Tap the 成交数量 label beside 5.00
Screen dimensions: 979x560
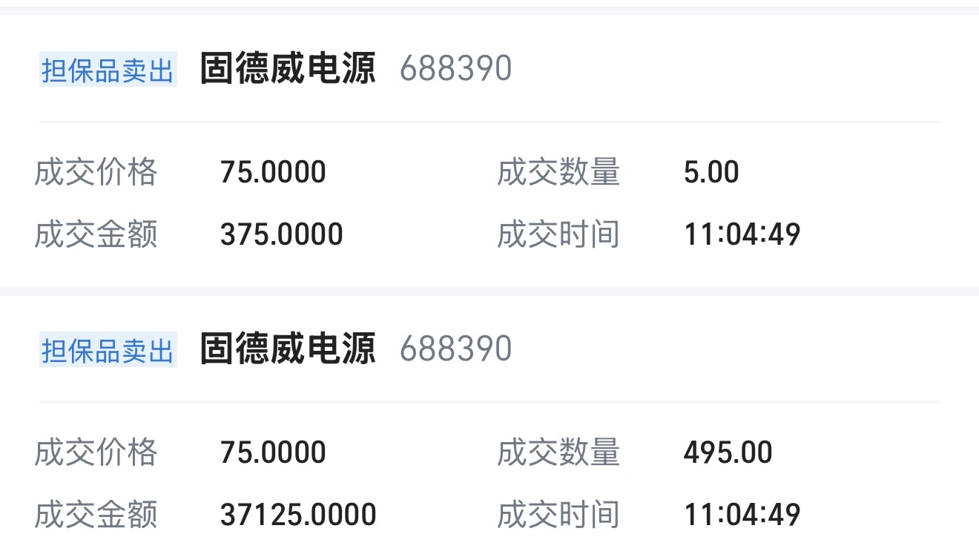pos(558,172)
